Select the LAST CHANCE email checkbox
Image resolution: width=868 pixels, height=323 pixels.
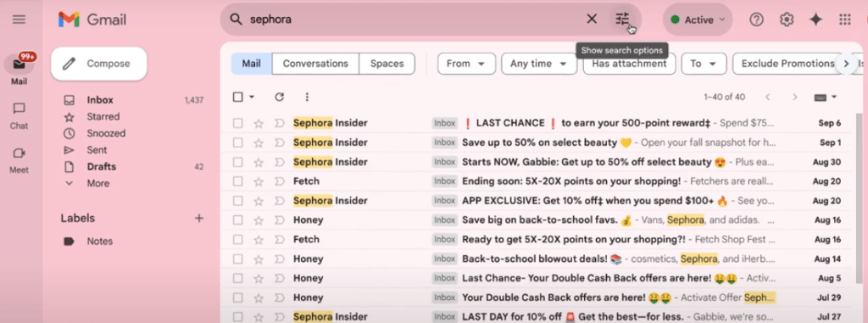pyautogui.click(x=238, y=123)
